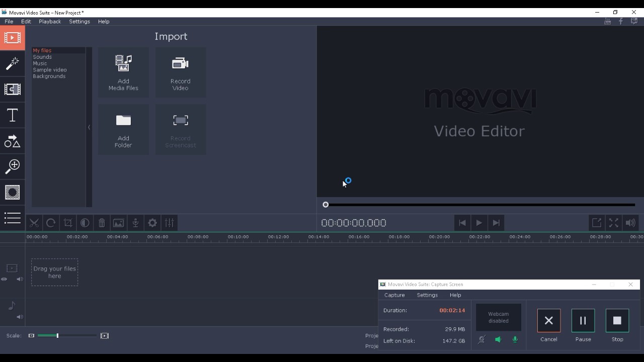This screenshot has height=362, width=644.
Task: Mute the video track audio
Action: [20, 279]
